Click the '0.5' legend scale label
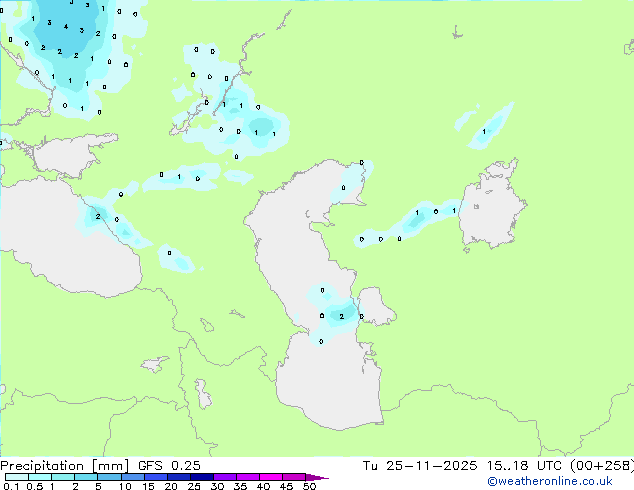 tap(35, 486)
